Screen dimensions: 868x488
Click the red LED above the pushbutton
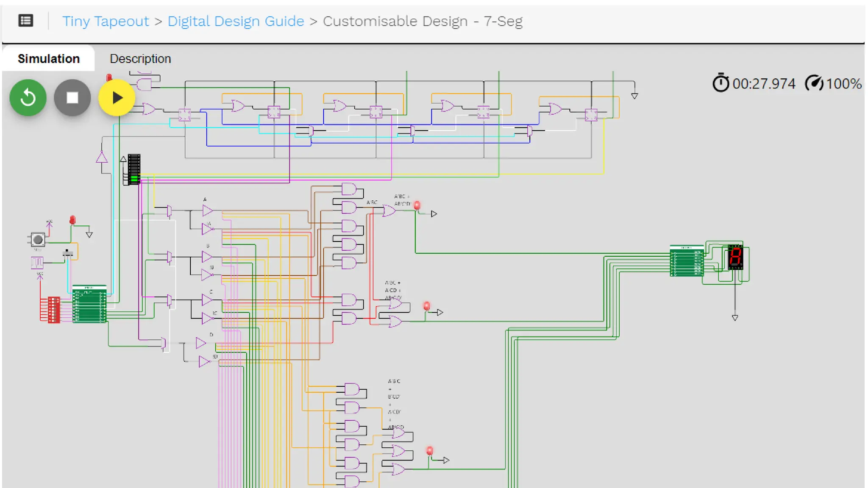[72, 220]
